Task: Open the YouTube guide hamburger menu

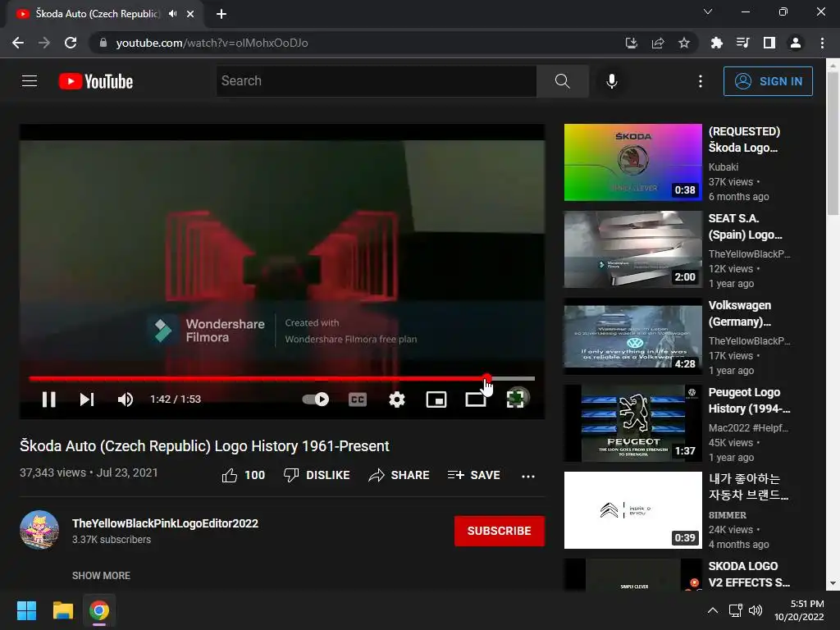Action: point(30,81)
